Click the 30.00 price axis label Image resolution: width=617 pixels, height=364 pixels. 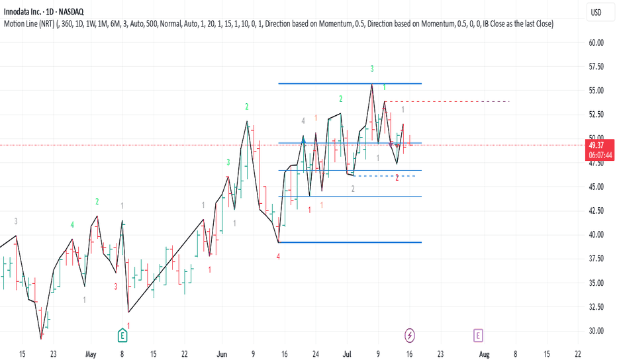(596, 330)
